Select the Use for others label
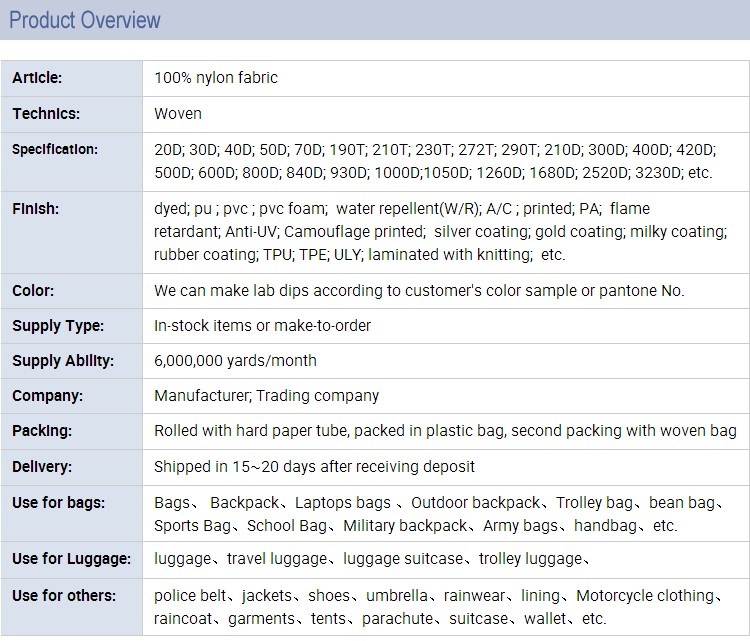The width and height of the screenshot is (750, 641). [64, 596]
